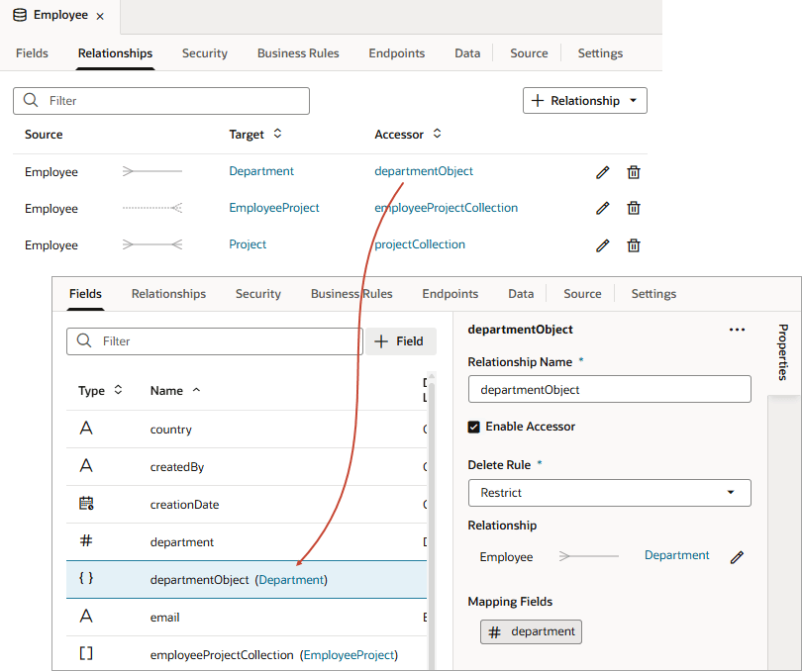Open the EmployeeProject target link
802x672 pixels.
click(x=274, y=208)
